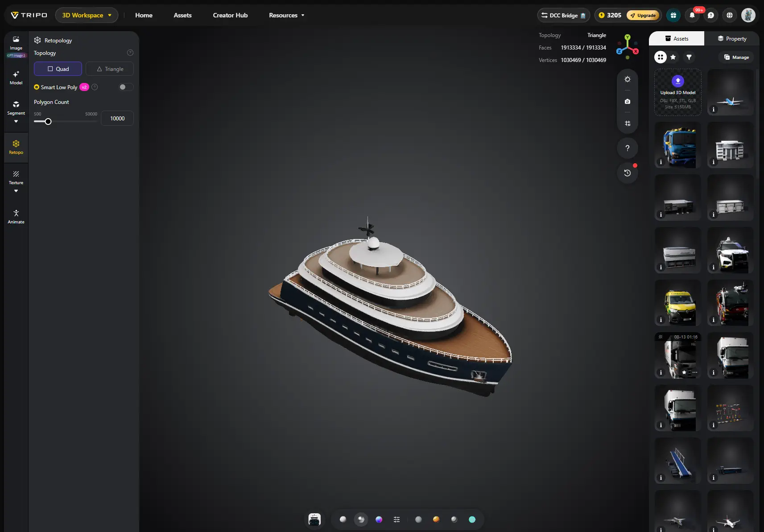Screen dimensions: 764x532
Task: Click the Upgrade button
Action: click(x=643, y=15)
